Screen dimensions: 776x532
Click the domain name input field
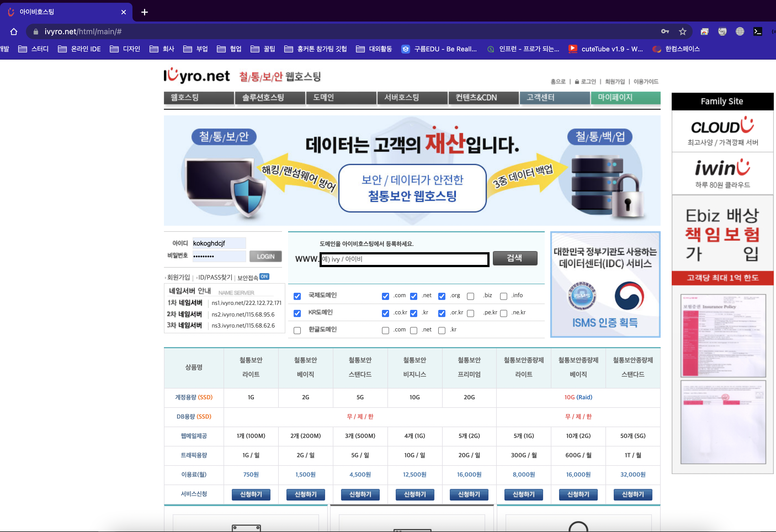pyautogui.click(x=404, y=259)
